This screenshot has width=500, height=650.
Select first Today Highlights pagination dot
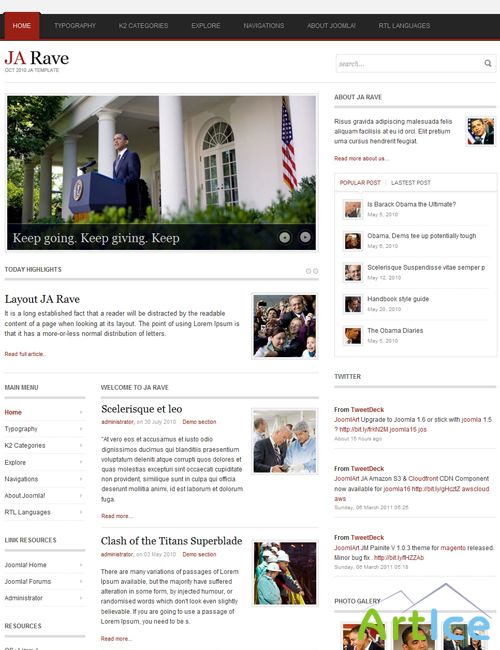308,271
